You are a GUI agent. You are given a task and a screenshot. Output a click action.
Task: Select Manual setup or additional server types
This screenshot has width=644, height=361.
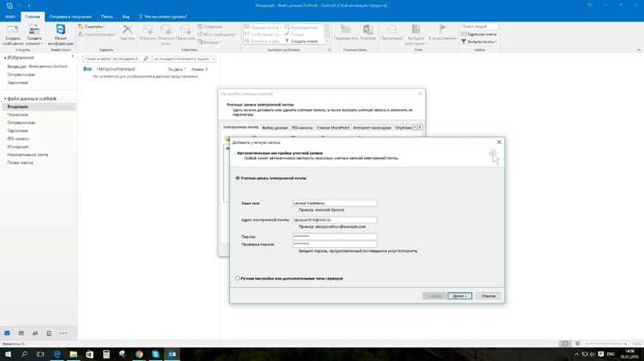[x=237, y=278]
